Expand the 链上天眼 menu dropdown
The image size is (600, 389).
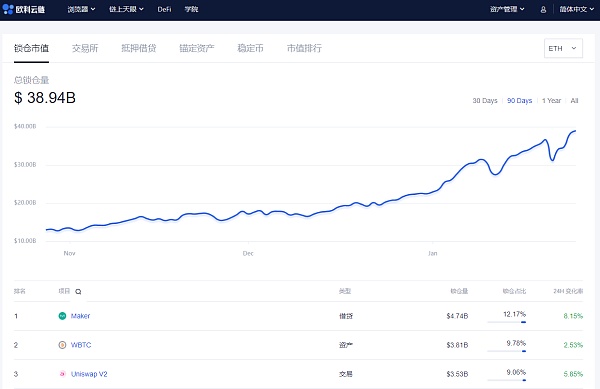[126, 9]
